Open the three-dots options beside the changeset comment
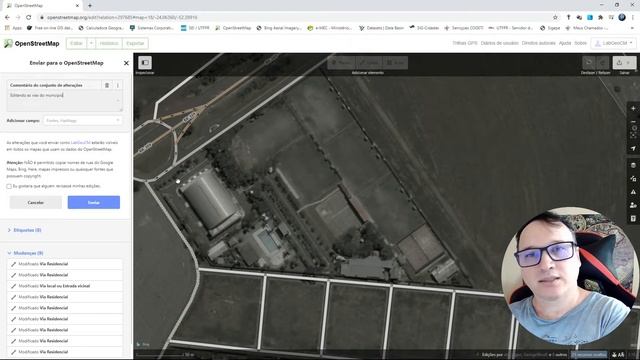 pos(118,85)
